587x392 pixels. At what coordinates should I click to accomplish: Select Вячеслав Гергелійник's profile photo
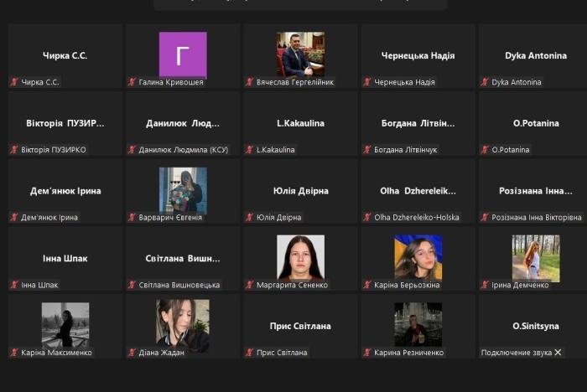coord(300,54)
